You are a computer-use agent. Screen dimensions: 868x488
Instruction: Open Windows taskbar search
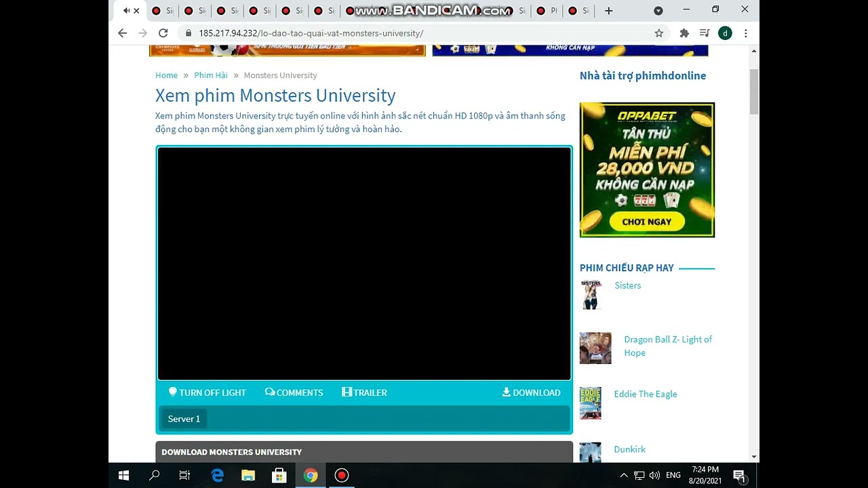(x=154, y=475)
